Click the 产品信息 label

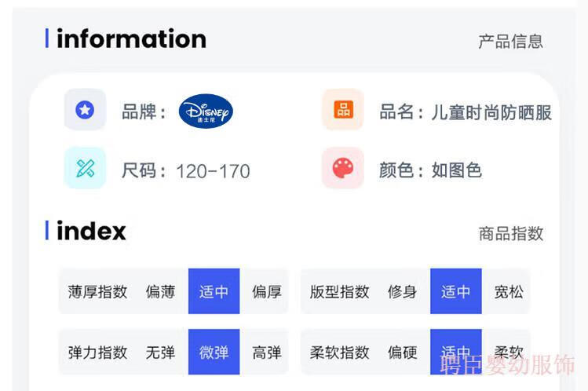point(510,41)
